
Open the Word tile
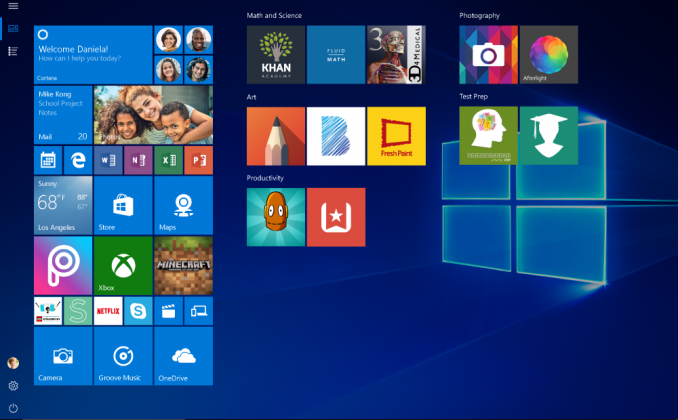[x=108, y=160]
